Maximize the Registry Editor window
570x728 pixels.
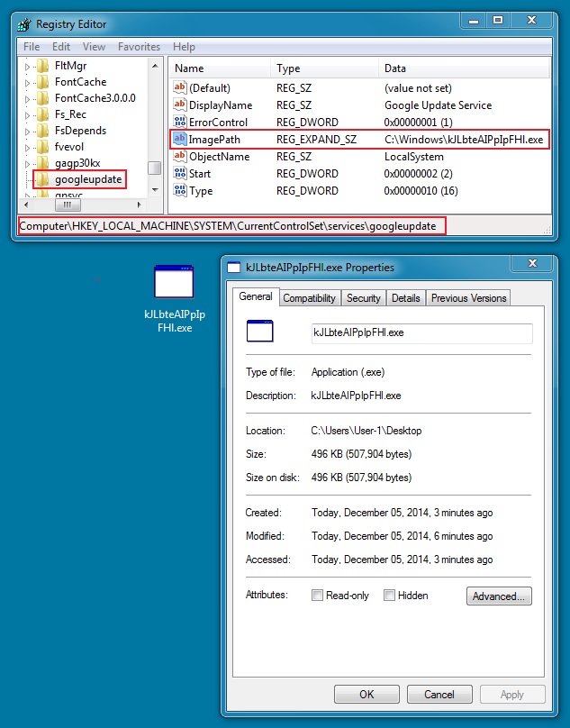point(498,21)
